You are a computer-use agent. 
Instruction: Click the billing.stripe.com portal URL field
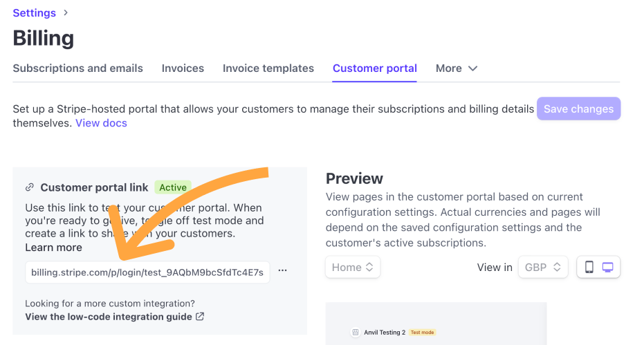147,272
